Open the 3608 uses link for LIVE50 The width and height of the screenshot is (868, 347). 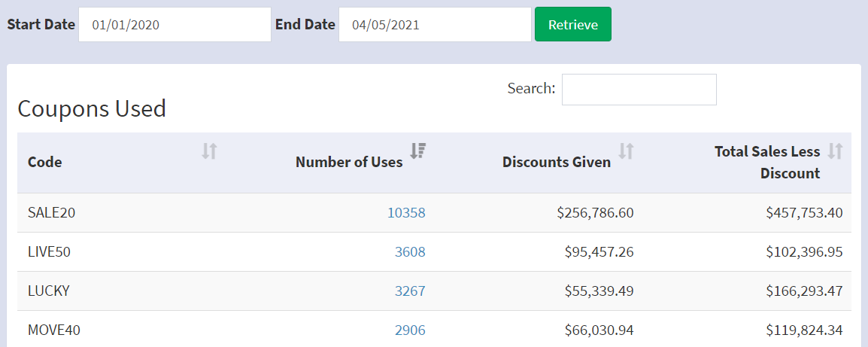[x=410, y=252]
